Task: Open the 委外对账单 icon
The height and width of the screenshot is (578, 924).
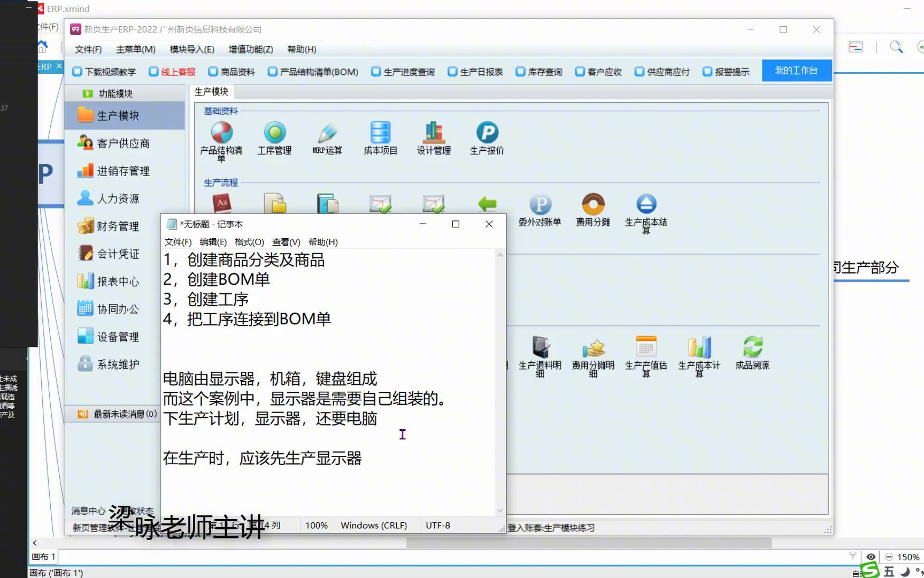Action: (x=540, y=210)
